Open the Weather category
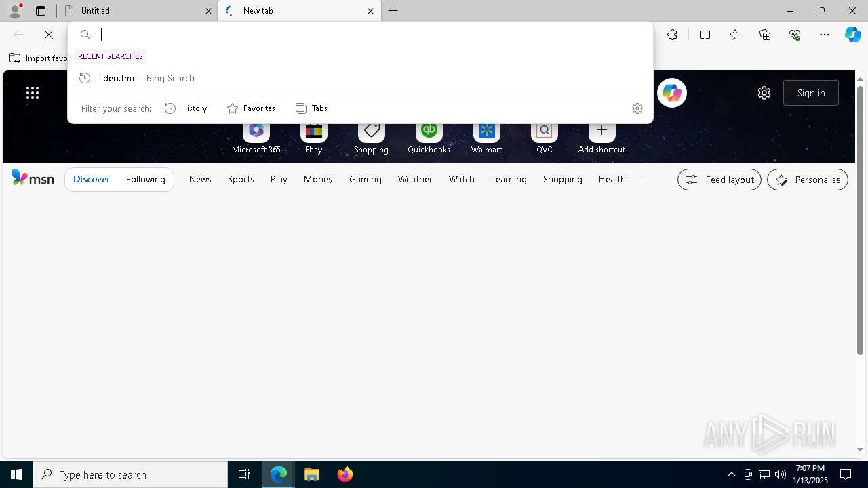The width and height of the screenshot is (868, 488). 415,179
